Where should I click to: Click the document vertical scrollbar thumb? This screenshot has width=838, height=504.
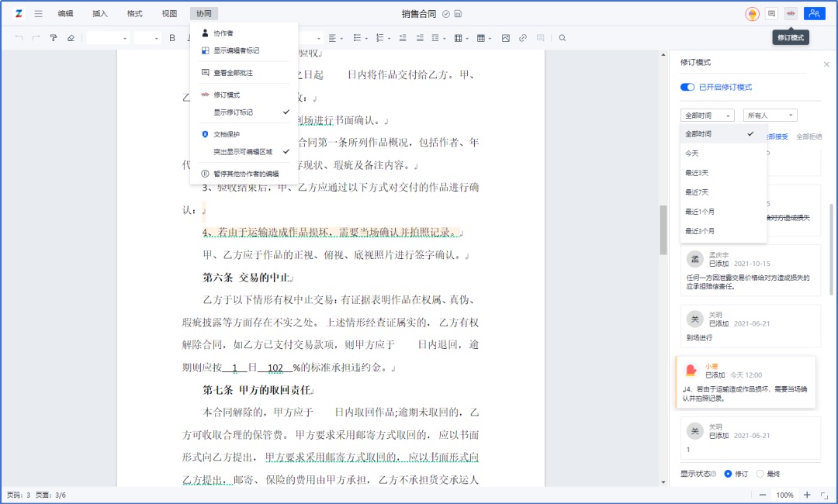pyautogui.click(x=663, y=230)
